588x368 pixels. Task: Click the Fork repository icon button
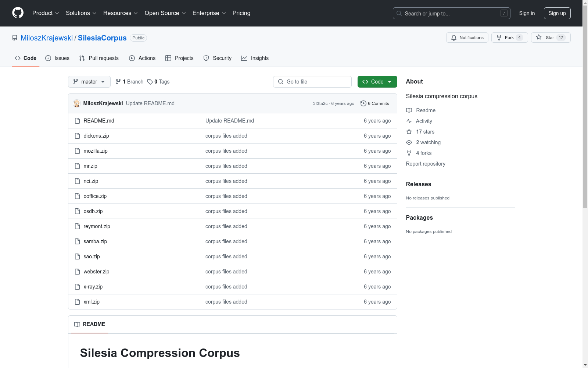pos(499,38)
